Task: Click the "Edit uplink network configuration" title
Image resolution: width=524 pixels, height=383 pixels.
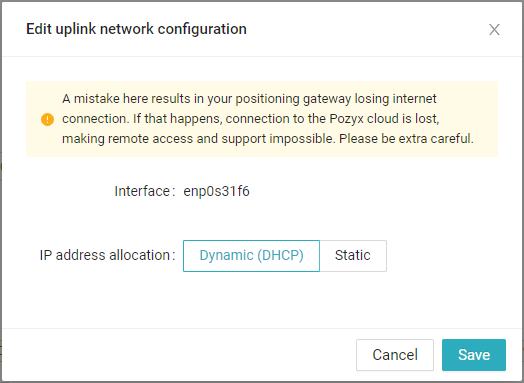Action: [136, 29]
